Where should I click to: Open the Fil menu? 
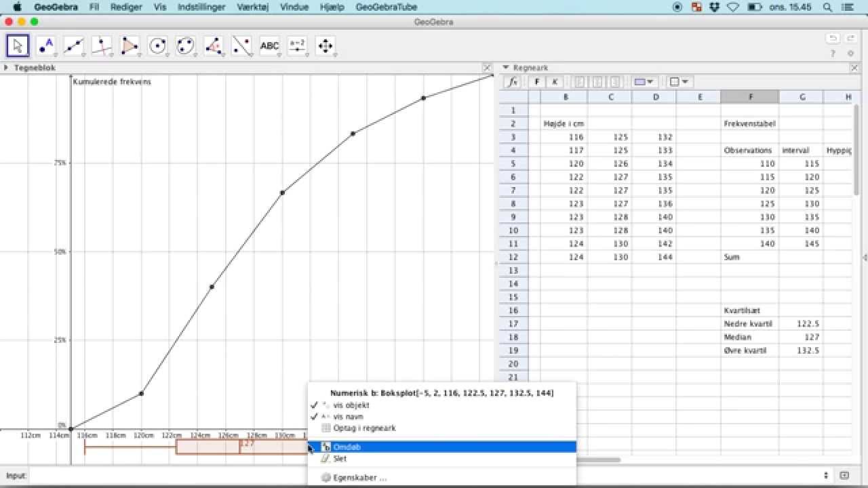click(x=94, y=7)
